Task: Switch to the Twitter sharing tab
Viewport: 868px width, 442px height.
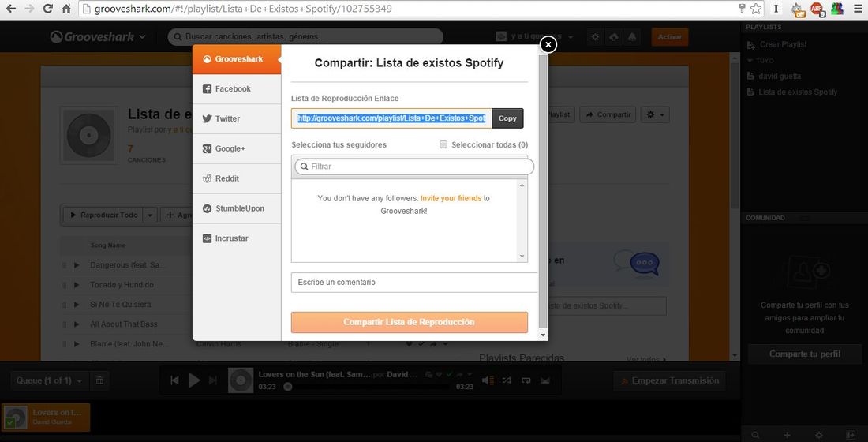Action: click(x=237, y=119)
